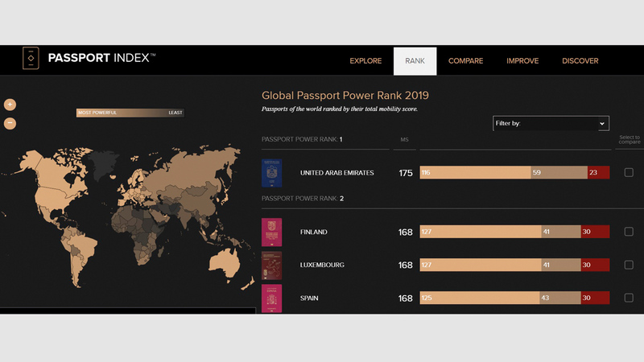Viewport: 644px width, 362px height.
Task: Switch to the Compare tab
Action: coord(465,61)
